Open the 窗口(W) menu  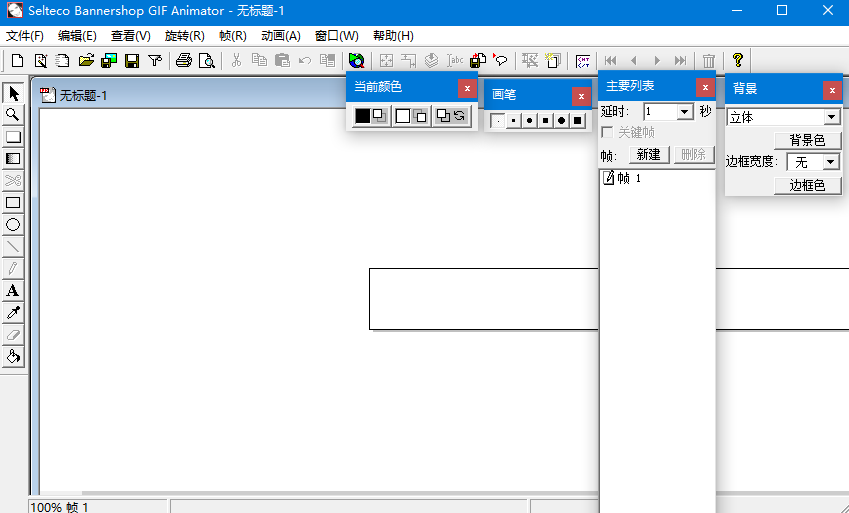[x=336, y=36]
